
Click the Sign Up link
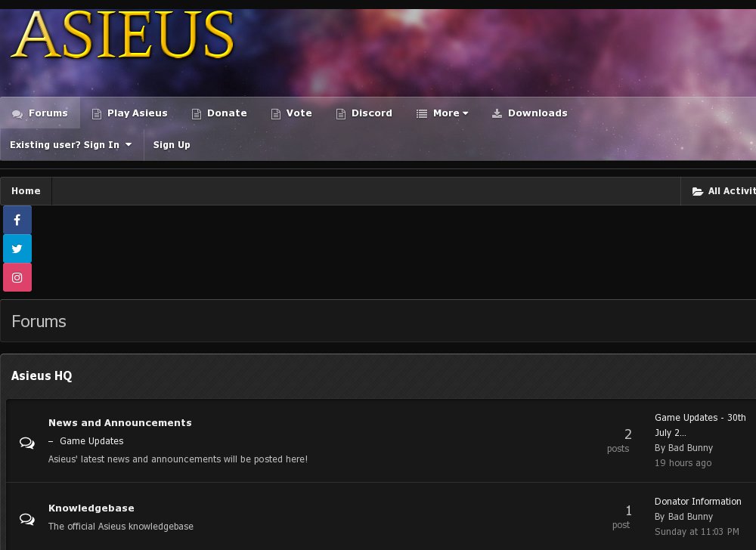tap(172, 144)
